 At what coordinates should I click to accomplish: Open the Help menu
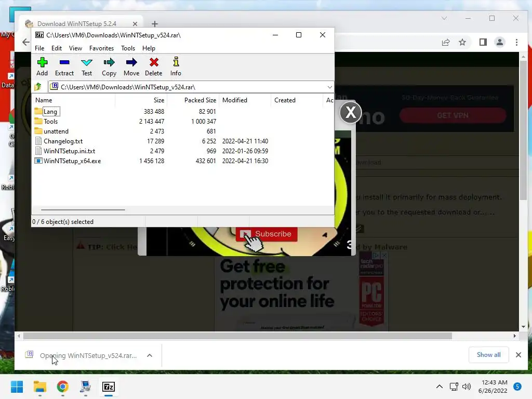149,48
